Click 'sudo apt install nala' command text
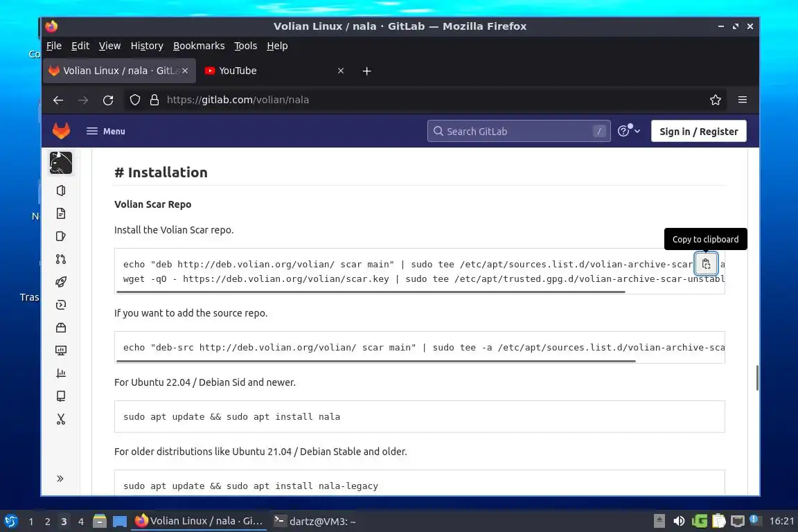This screenshot has height=532, width=798. [231, 416]
